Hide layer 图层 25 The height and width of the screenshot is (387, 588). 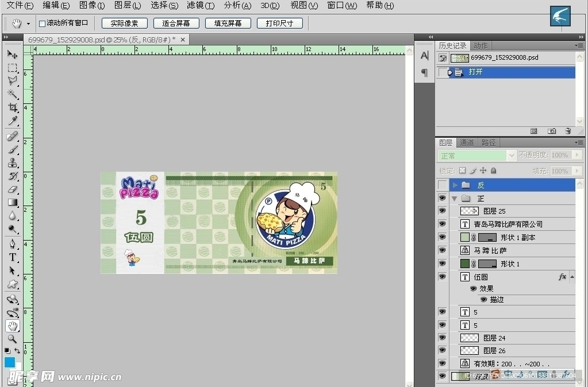click(x=443, y=211)
